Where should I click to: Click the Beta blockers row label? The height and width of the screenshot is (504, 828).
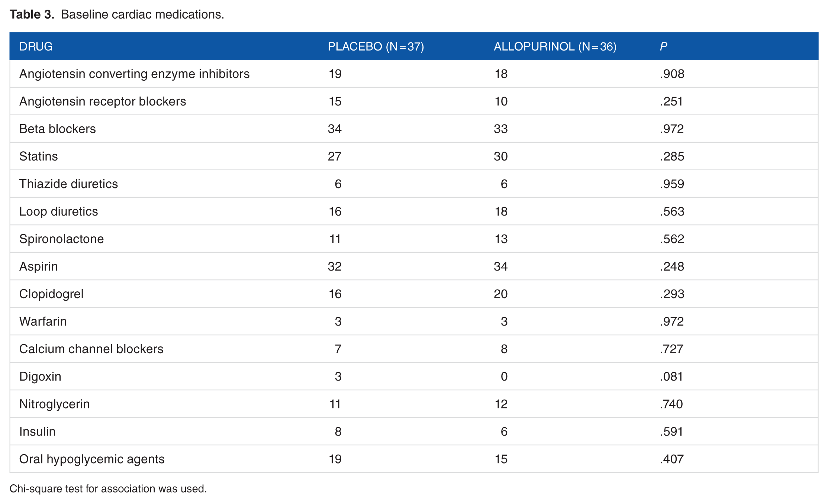click(x=57, y=129)
